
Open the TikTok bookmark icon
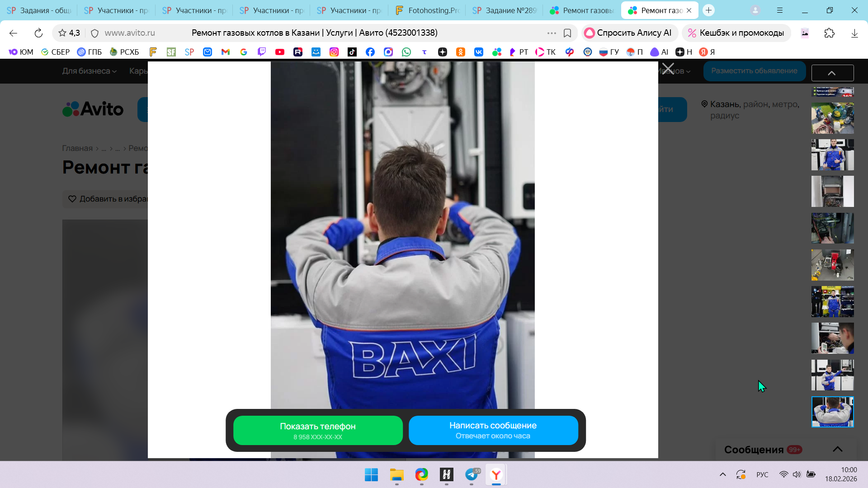tap(352, 52)
